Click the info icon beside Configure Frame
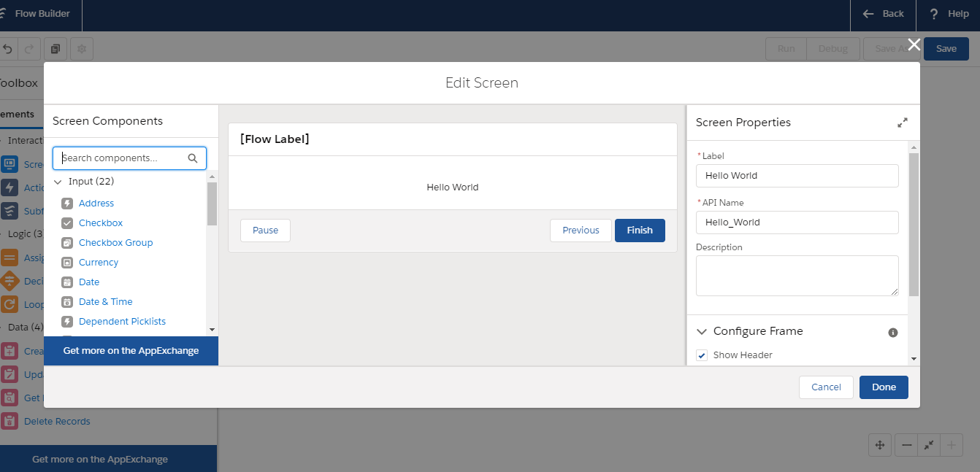The width and height of the screenshot is (980, 472). [x=892, y=333]
